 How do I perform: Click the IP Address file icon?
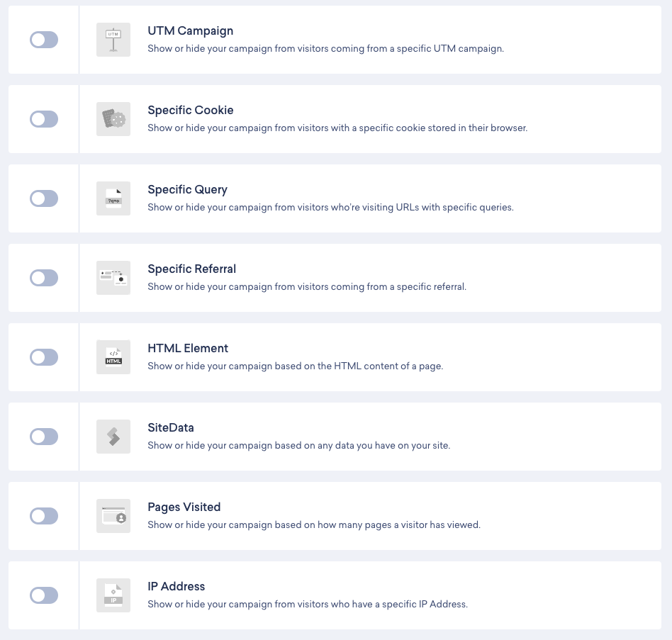coord(113,595)
